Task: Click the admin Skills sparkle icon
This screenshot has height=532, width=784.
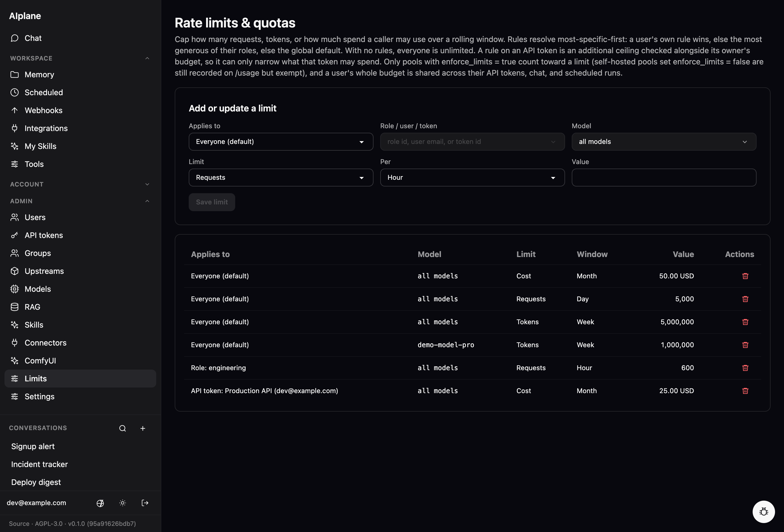Action: [x=15, y=325]
